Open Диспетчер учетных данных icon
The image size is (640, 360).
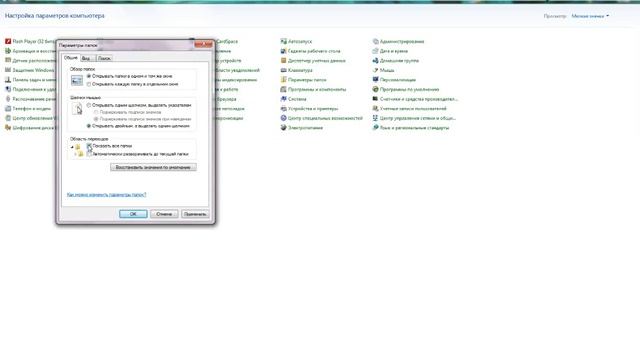283,60
